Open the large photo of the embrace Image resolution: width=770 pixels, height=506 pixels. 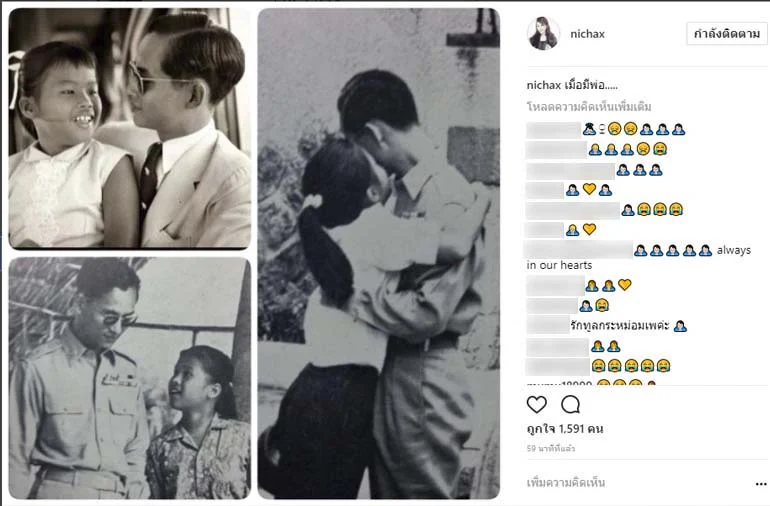coord(379,253)
